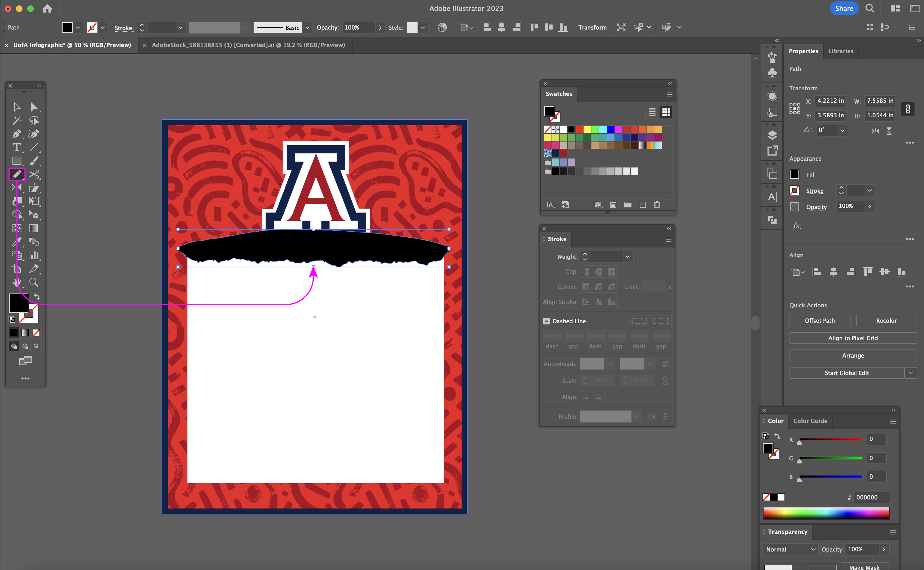Open the Stroke Weight dropdown

pos(628,257)
